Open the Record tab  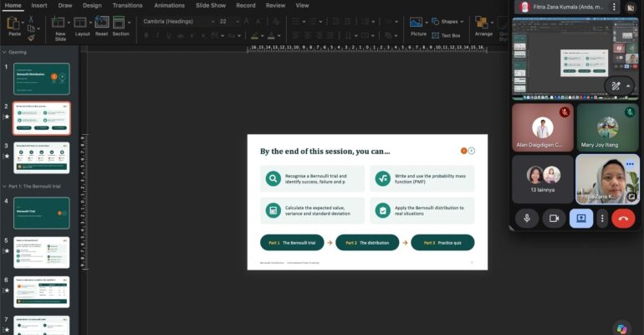pyautogui.click(x=246, y=5)
